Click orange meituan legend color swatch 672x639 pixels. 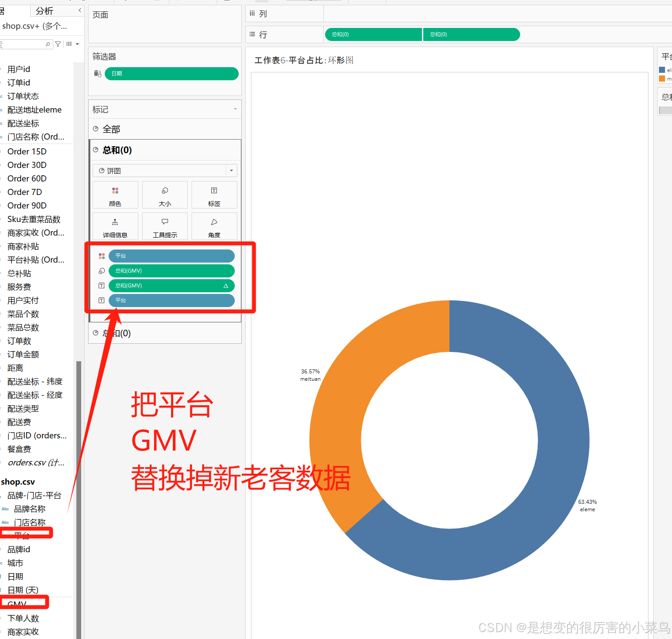pyautogui.click(x=662, y=79)
